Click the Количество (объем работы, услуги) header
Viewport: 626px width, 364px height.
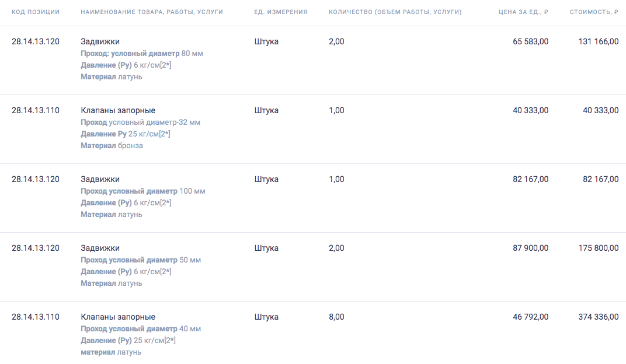(395, 12)
